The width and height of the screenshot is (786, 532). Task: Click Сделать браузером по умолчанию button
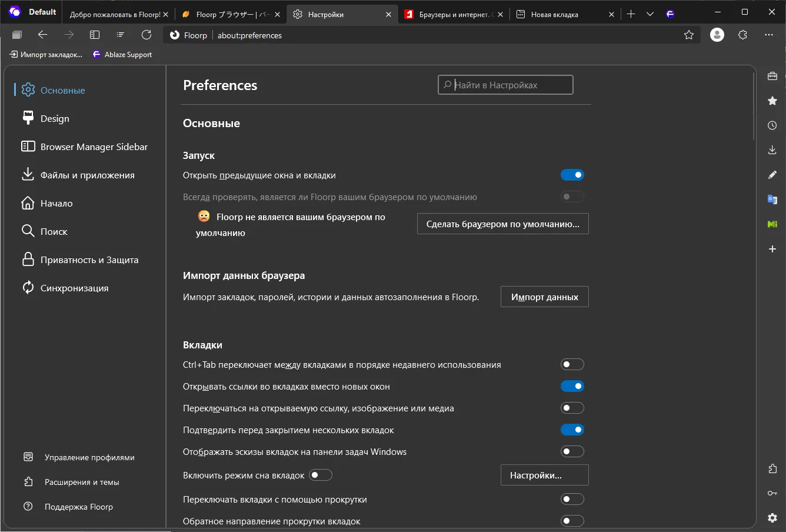pyautogui.click(x=502, y=224)
